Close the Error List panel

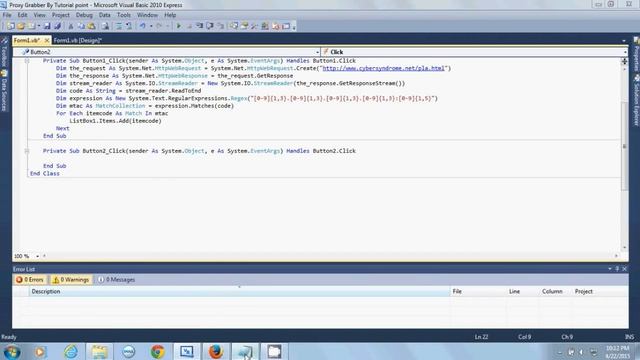point(624,269)
